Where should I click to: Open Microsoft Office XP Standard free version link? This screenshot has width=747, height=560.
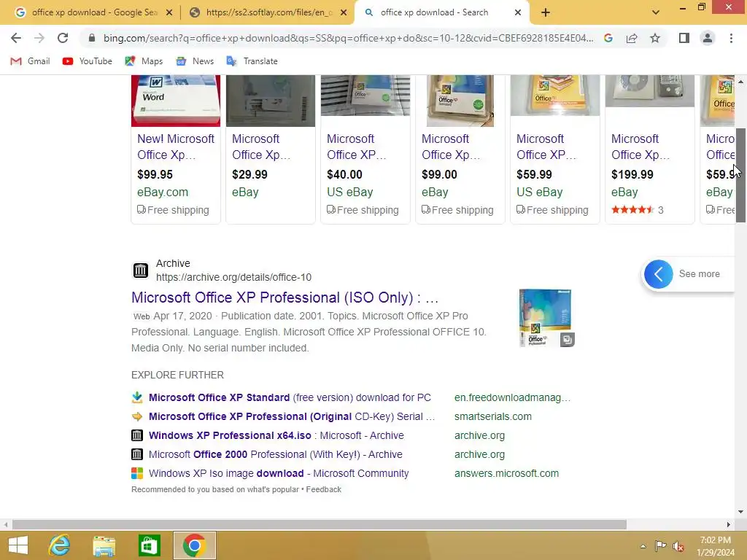[290, 397]
